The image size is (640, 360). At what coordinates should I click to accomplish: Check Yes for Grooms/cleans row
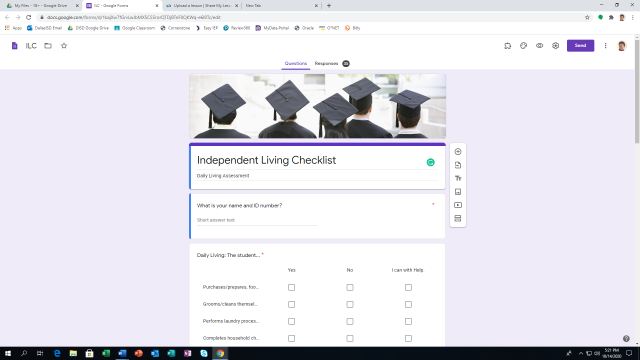(x=291, y=304)
